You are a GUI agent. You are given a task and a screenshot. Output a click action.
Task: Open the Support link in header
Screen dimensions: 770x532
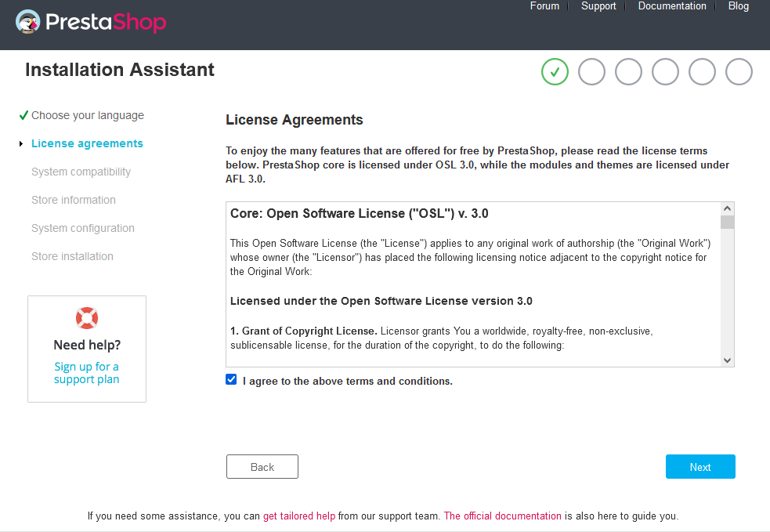pos(598,6)
